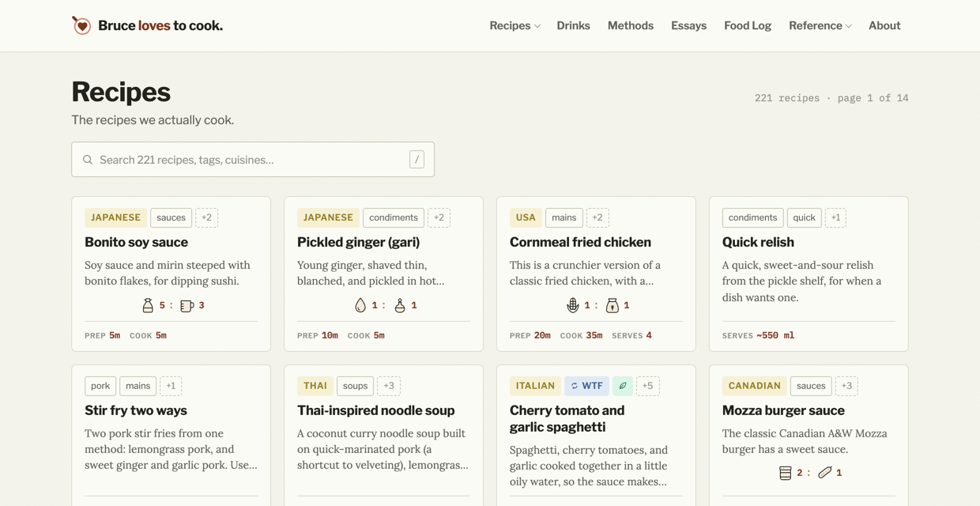This screenshot has width=980, height=506.
Task: Filter by condiments tag on Quick relish
Action: (x=752, y=217)
